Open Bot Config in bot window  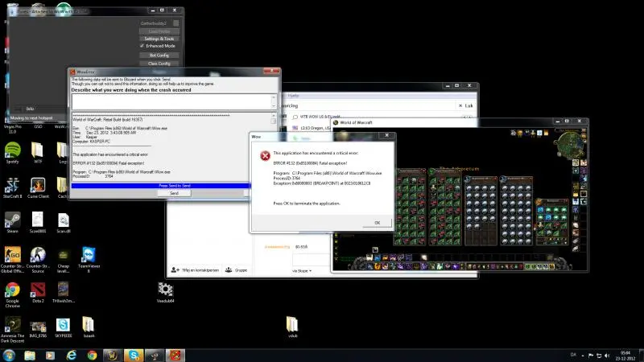[159, 55]
